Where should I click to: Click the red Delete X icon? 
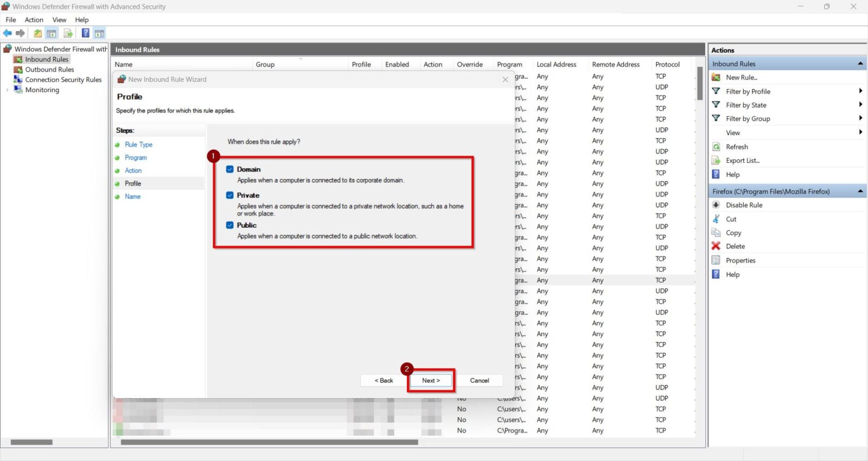716,246
